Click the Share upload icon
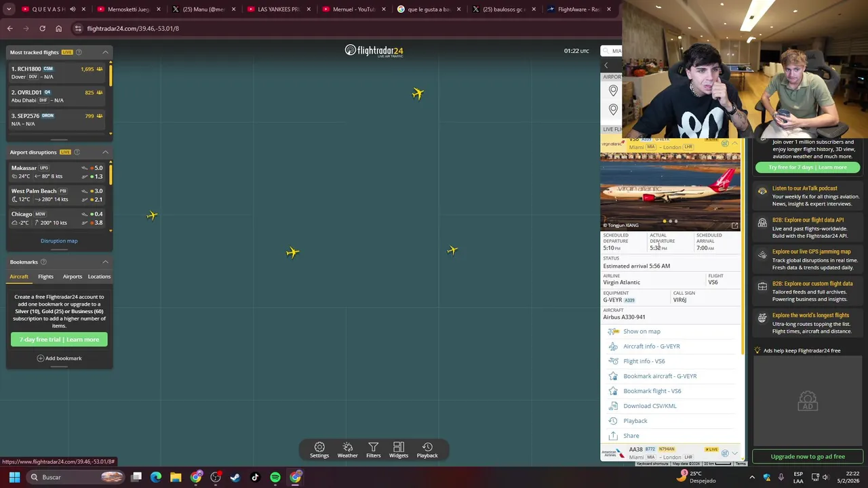Screen dimensions: 868x488 coord(613,436)
